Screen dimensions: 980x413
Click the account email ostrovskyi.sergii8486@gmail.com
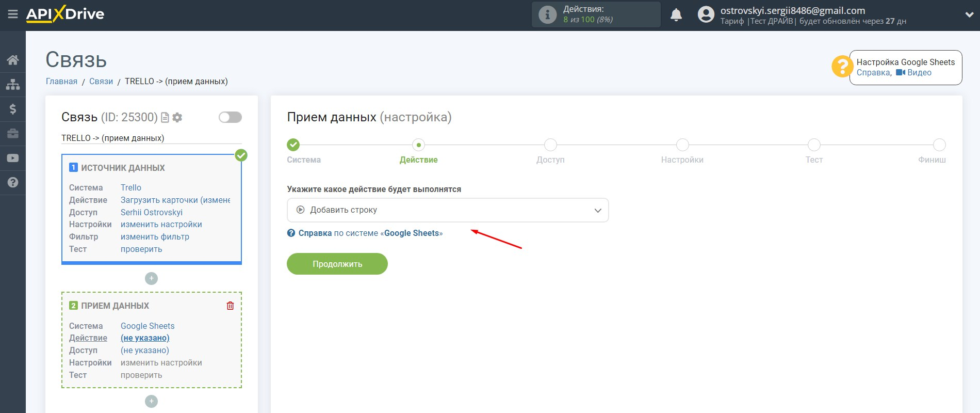[x=793, y=10]
